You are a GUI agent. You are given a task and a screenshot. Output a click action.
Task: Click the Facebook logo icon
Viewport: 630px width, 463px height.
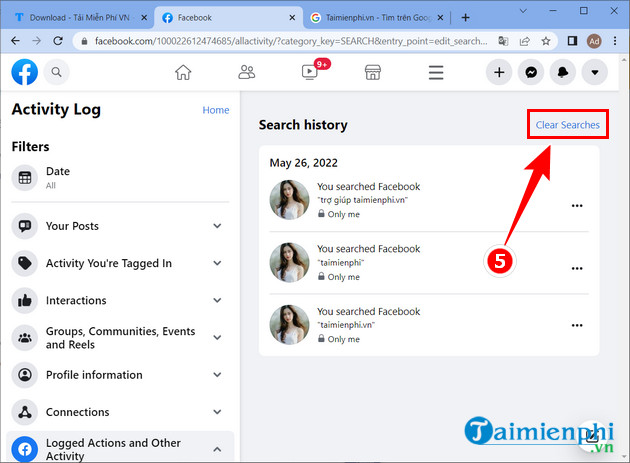click(x=25, y=72)
